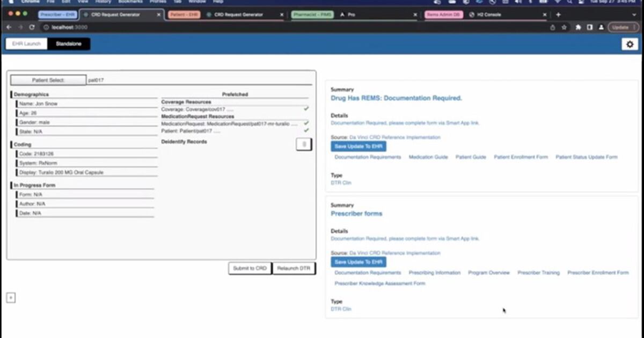Open the Prescriber Enrollment Form link
Screen dimensions: 644x338
tap(598, 273)
